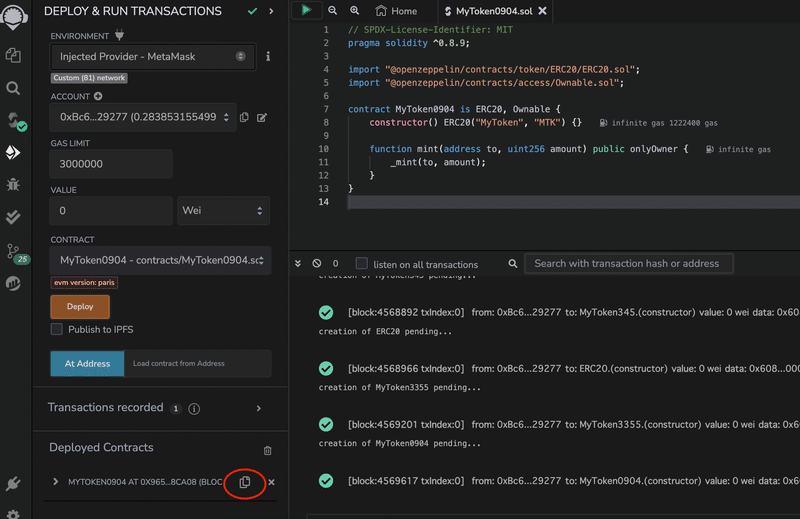
Task: Click the Gas Limit input field
Action: [x=111, y=164]
